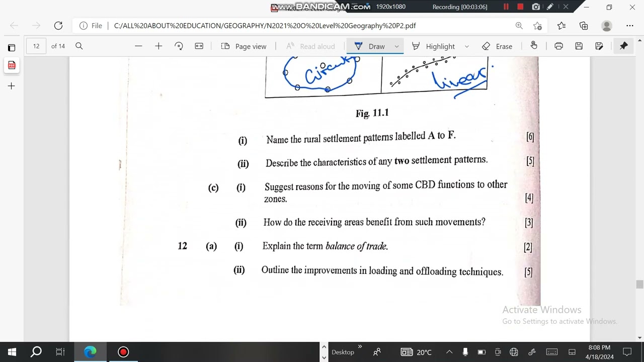Screen dimensions: 644x362
Task: Go back with the browser back arrow
Action: [x=14, y=26]
